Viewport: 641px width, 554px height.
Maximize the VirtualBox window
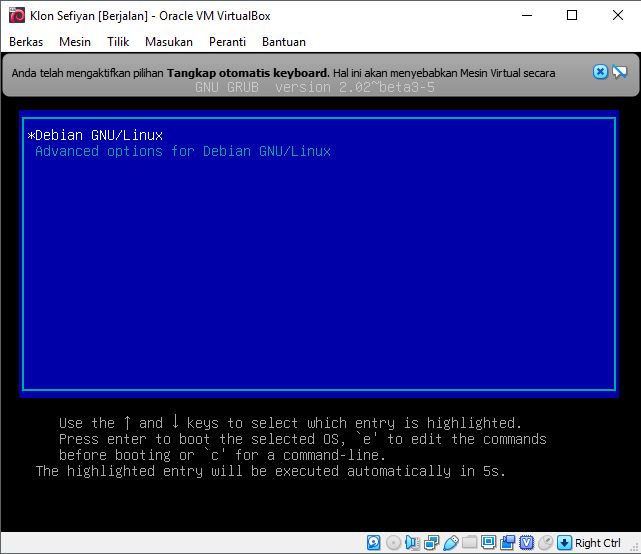(572, 16)
